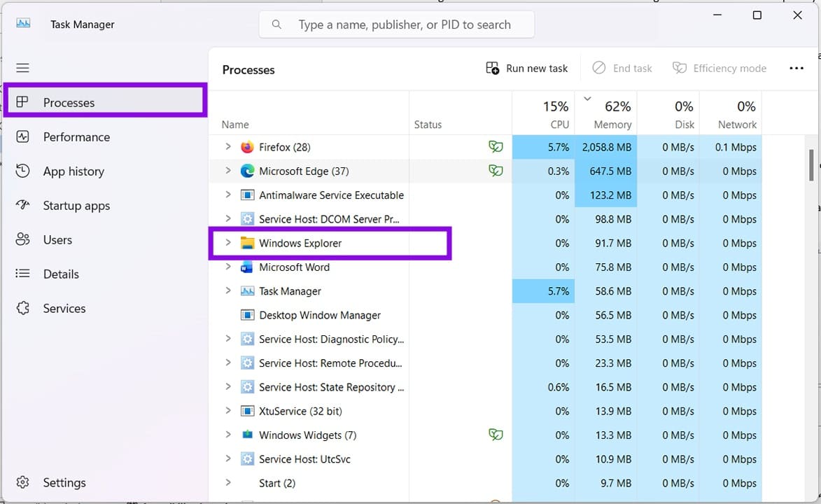Click Firefox efficiency mode leaf status icon
821x504 pixels.
point(496,147)
